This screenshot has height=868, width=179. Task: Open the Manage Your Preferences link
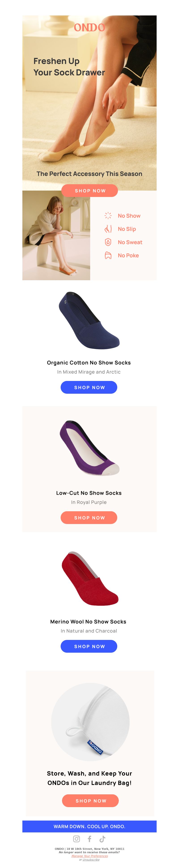click(x=90, y=856)
